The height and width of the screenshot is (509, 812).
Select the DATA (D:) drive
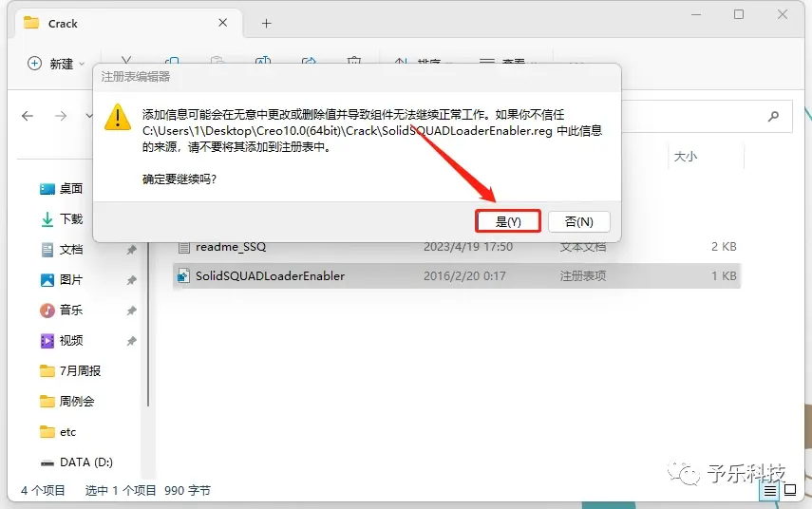coord(76,462)
